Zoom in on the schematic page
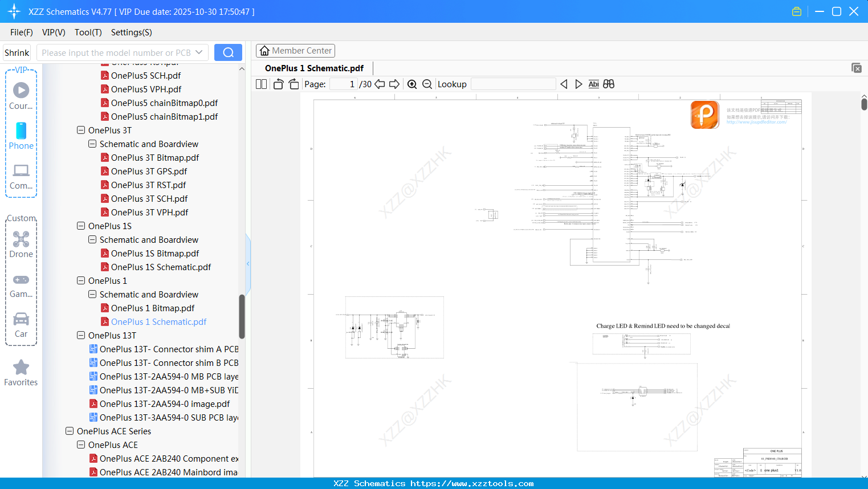 tap(412, 84)
